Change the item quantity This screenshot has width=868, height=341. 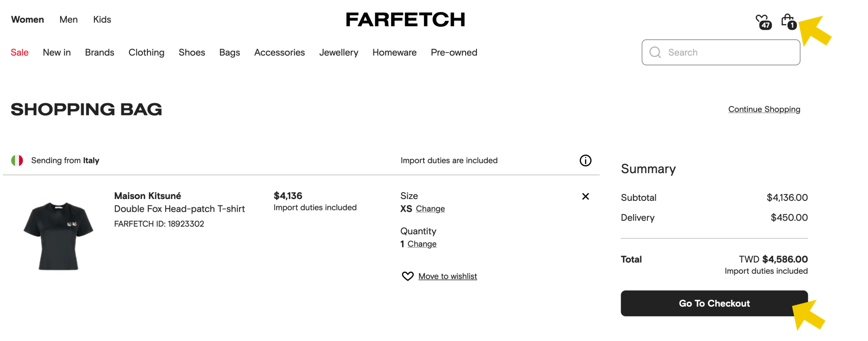[x=422, y=244]
